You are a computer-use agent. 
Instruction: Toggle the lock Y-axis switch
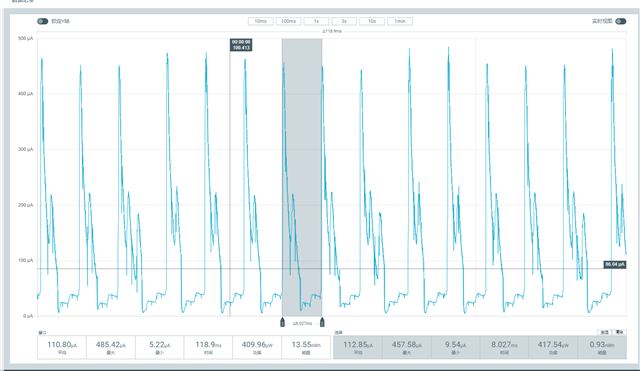coord(42,21)
